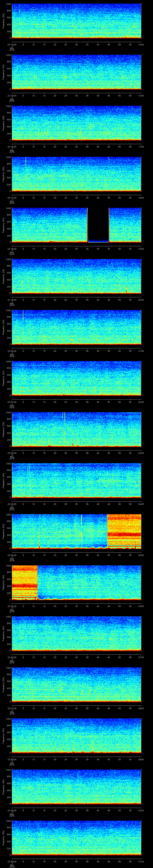Click the 22:00 end time label
This screenshot has width=153, height=868.
(x=141, y=402)
